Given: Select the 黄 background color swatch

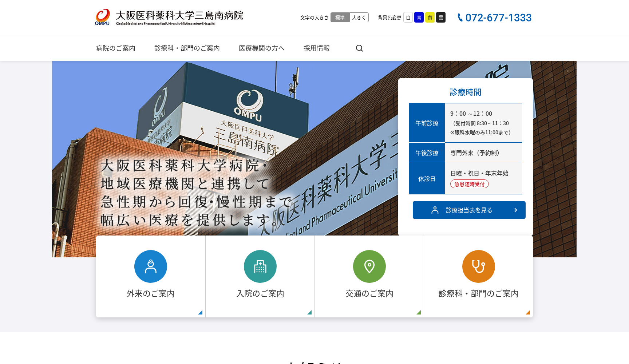Looking at the screenshot, I should (x=430, y=17).
